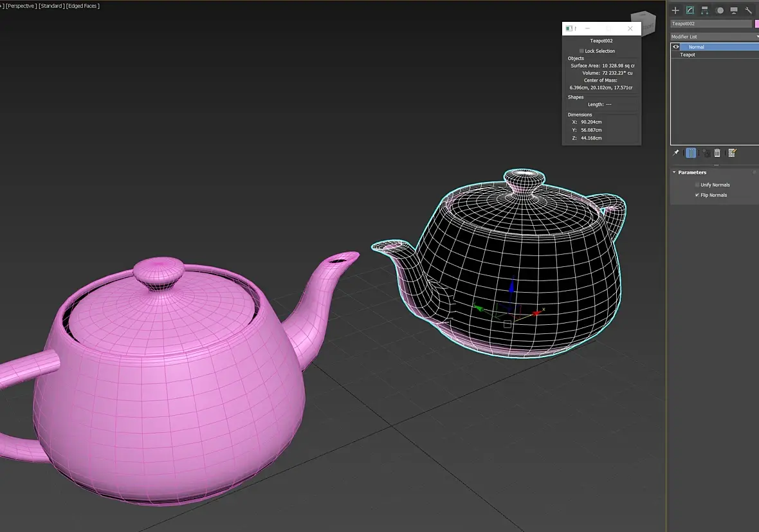The image size is (759, 532).
Task: Open the Display panel monitor icon
Action: pyautogui.click(x=734, y=10)
